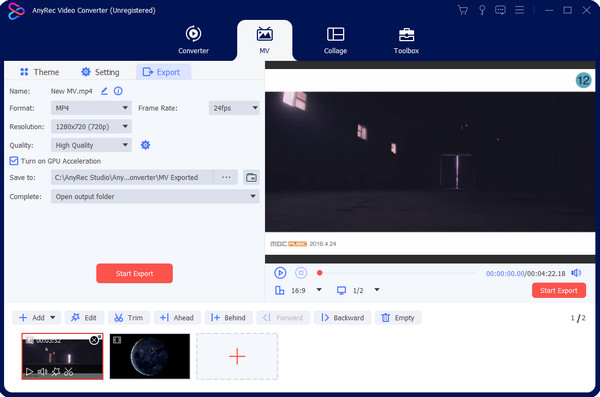Switch to the Converter tab

(193, 40)
